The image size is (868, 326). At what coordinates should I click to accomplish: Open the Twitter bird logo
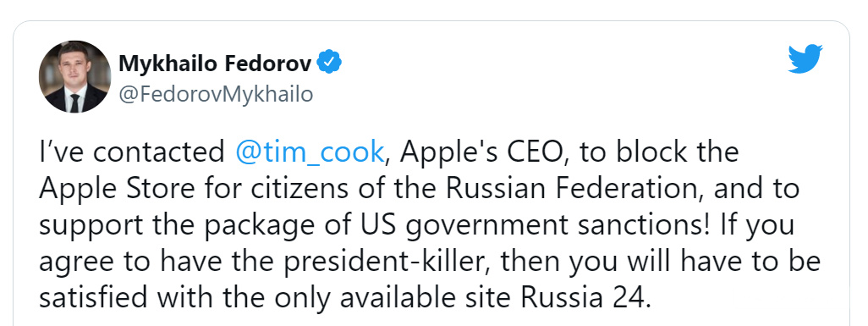pos(805,58)
